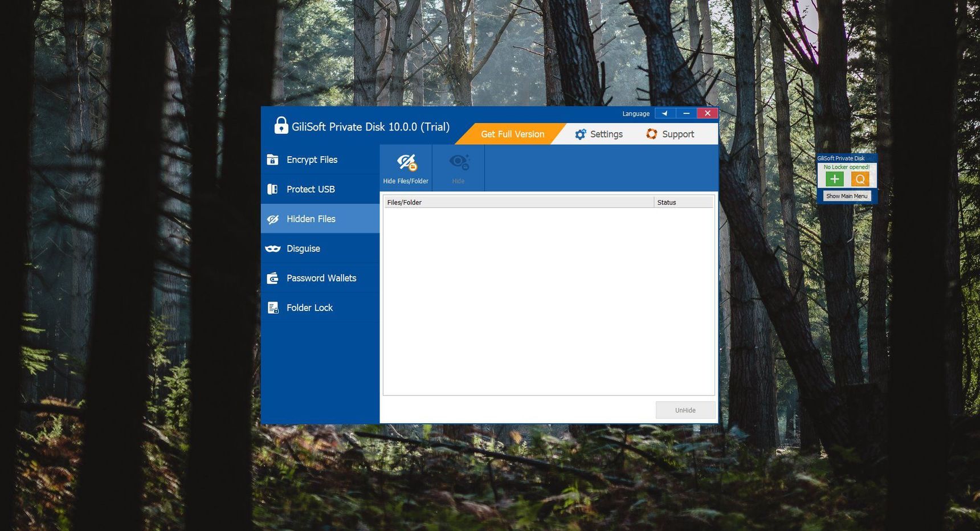The height and width of the screenshot is (531, 980).
Task: Click orange search icon in mini widget
Action: click(860, 179)
